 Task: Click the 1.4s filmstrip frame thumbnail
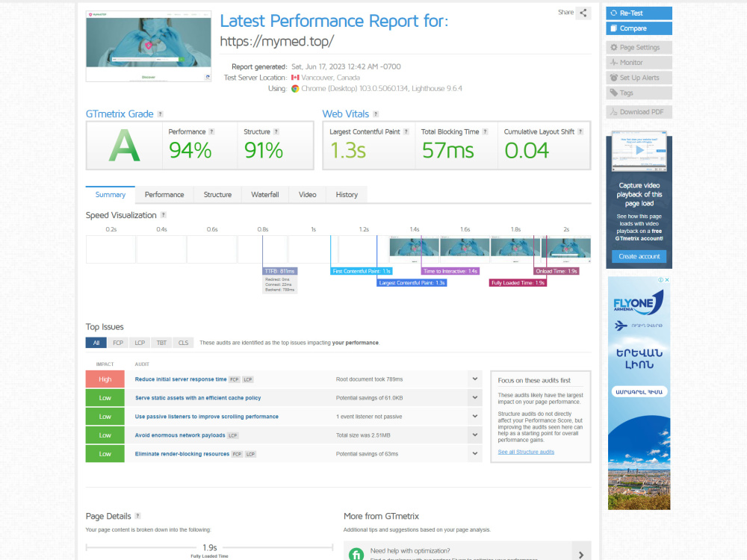tap(414, 249)
